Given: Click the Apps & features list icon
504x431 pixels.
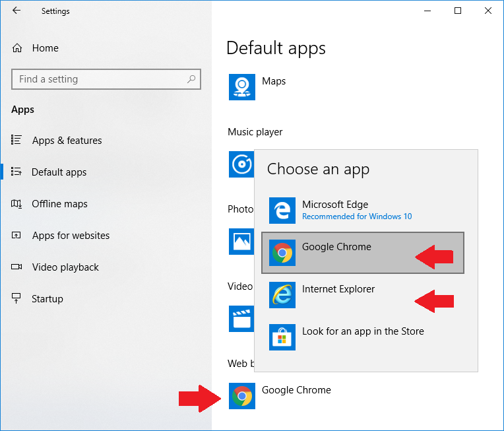Looking at the screenshot, I should (x=16, y=140).
